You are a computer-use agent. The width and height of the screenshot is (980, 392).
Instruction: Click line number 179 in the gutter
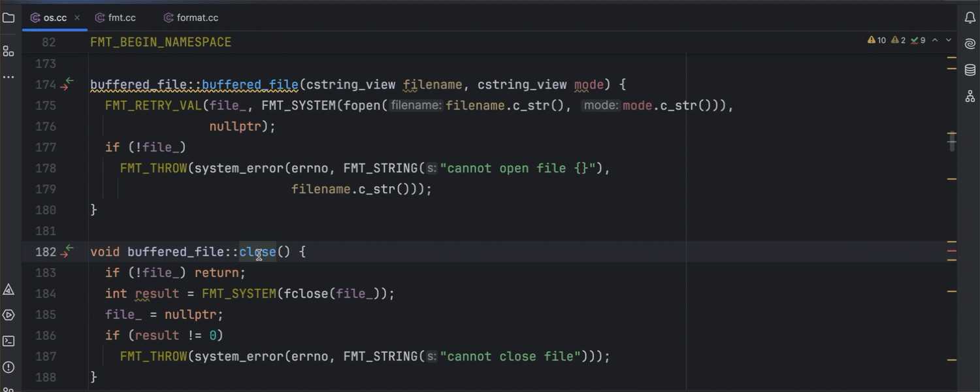click(45, 189)
